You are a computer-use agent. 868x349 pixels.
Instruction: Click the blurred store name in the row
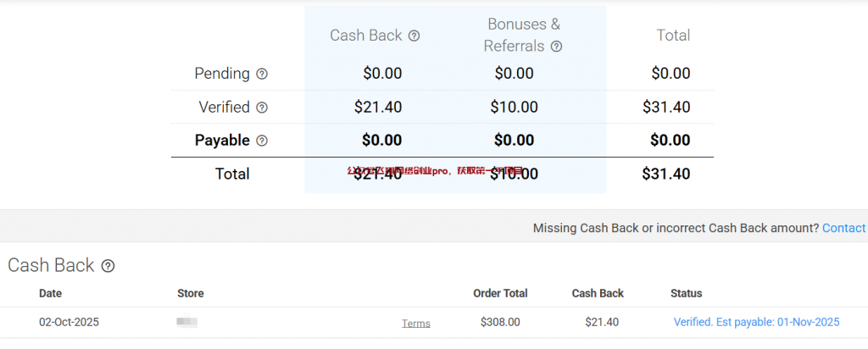(186, 322)
